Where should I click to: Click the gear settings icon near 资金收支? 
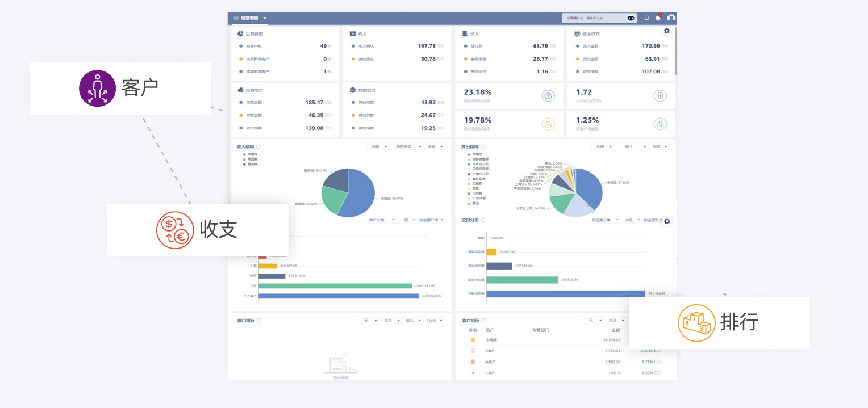(x=667, y=31)
